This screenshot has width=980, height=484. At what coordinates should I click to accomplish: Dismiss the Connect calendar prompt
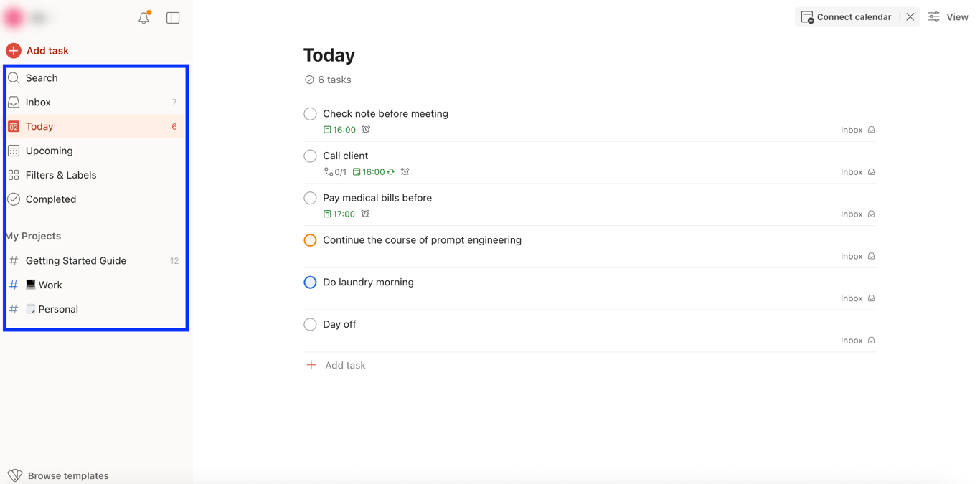pos(910,17)
